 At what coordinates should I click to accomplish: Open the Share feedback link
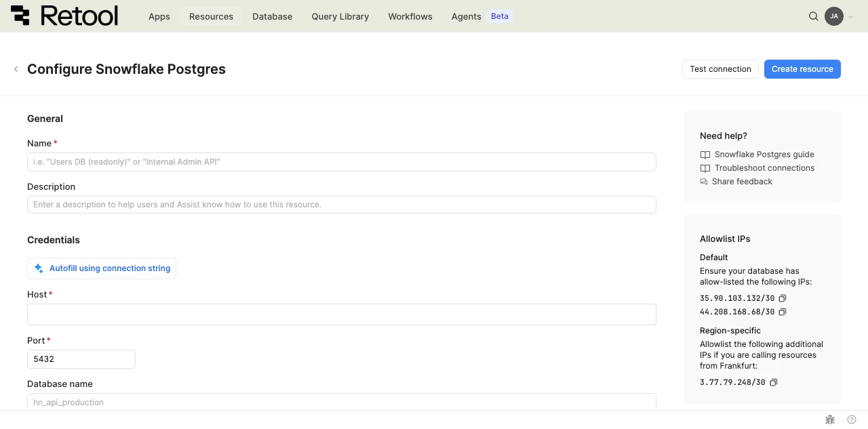tap(742, 182)
